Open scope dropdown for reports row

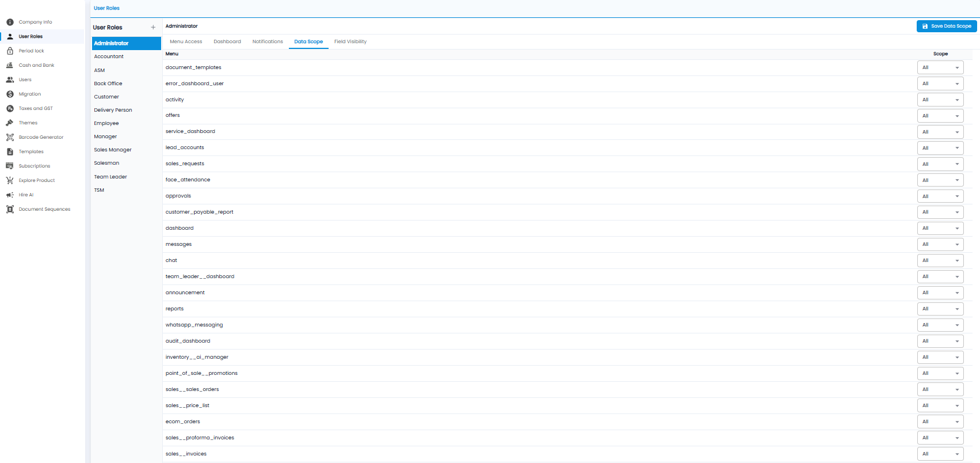pos(940,309)
